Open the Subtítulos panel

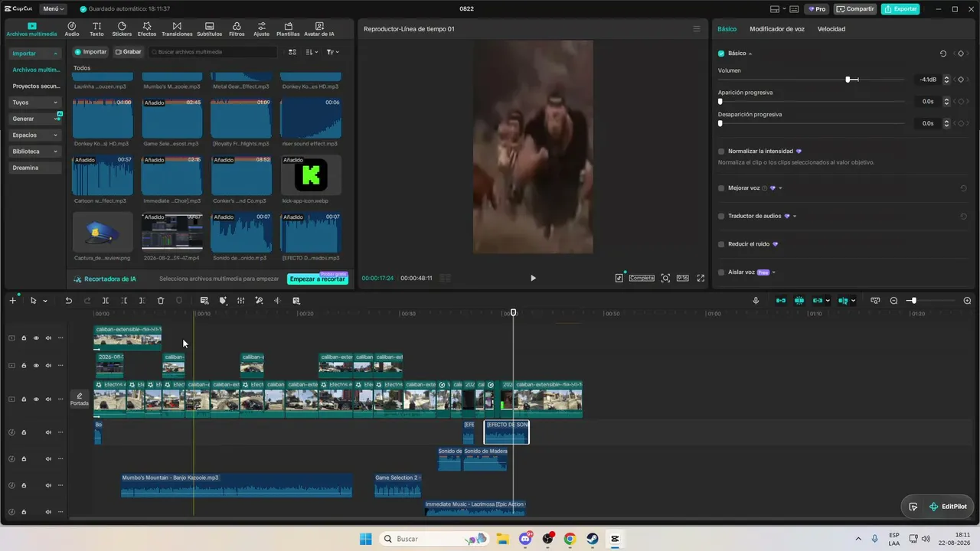210,29
